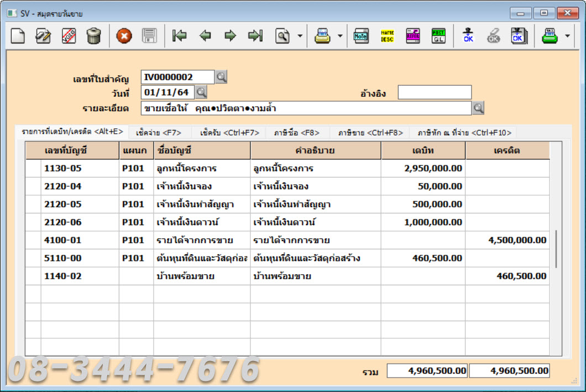Create a new blank document
Screen dimensions: 586x392
coord(18,36)
